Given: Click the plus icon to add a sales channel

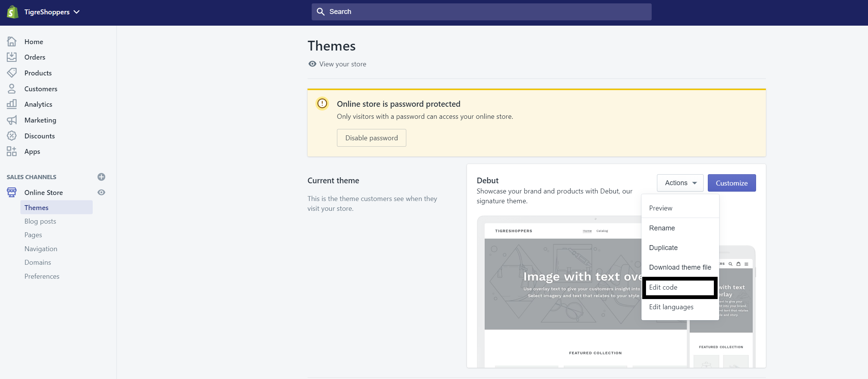Looking at the screenshot, I should (101, 177).
